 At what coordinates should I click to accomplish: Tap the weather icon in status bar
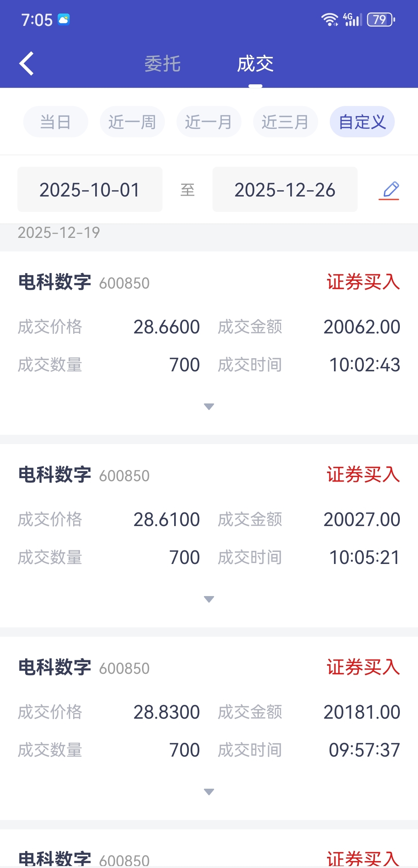(x=64, y=19)
